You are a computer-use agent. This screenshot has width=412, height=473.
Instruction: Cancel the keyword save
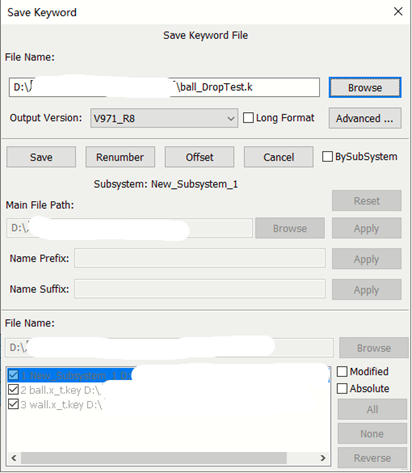point(278,157)
